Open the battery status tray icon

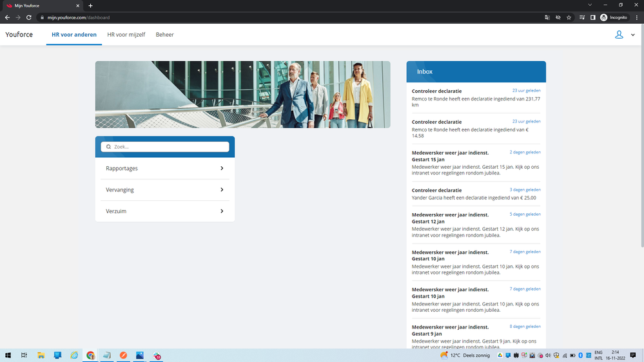[572, 355]
